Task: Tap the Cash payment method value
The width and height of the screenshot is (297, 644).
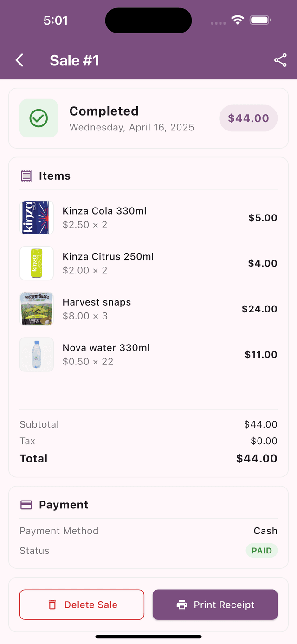Action: tap(265, 531)
